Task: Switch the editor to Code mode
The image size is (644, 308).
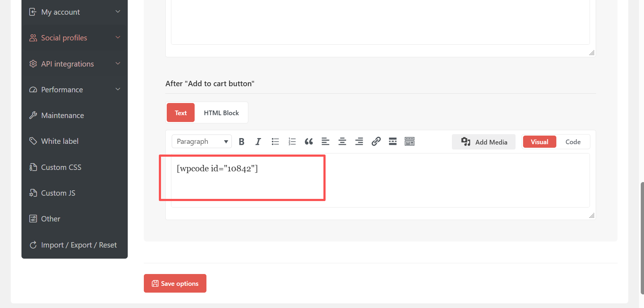Action: click(x=573, y=142)
